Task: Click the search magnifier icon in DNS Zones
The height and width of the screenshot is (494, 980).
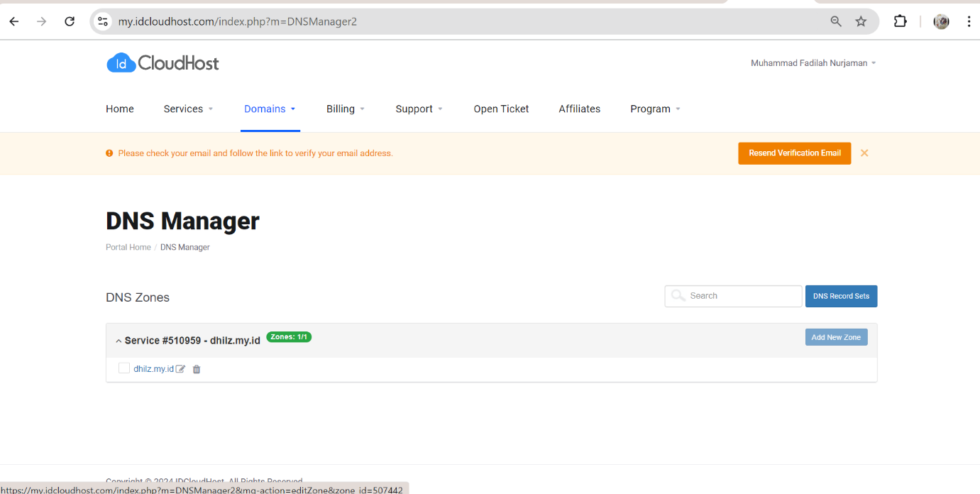Action: point(678,296)
